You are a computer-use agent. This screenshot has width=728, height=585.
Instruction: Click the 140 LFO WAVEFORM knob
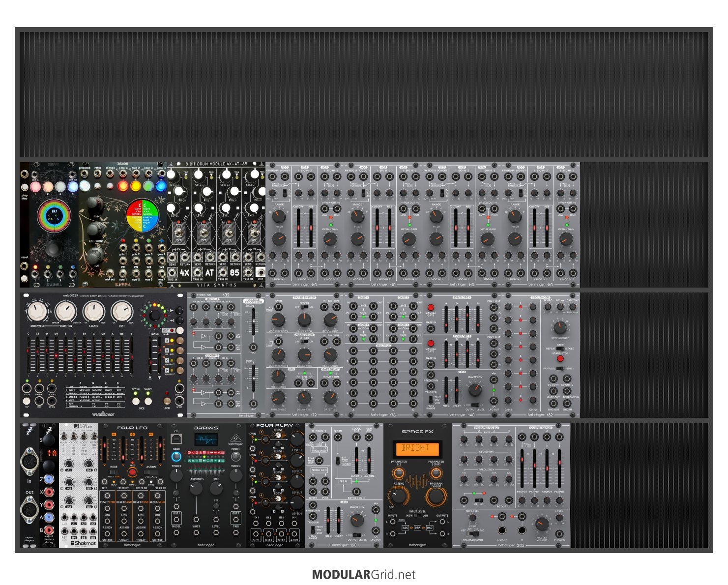coord(475,390)
